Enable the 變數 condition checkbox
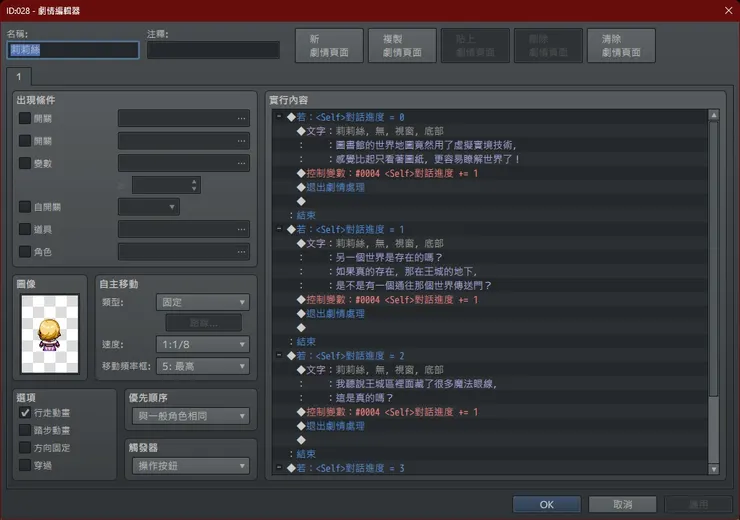Screen dimensions: 740x520 [25, 163]
